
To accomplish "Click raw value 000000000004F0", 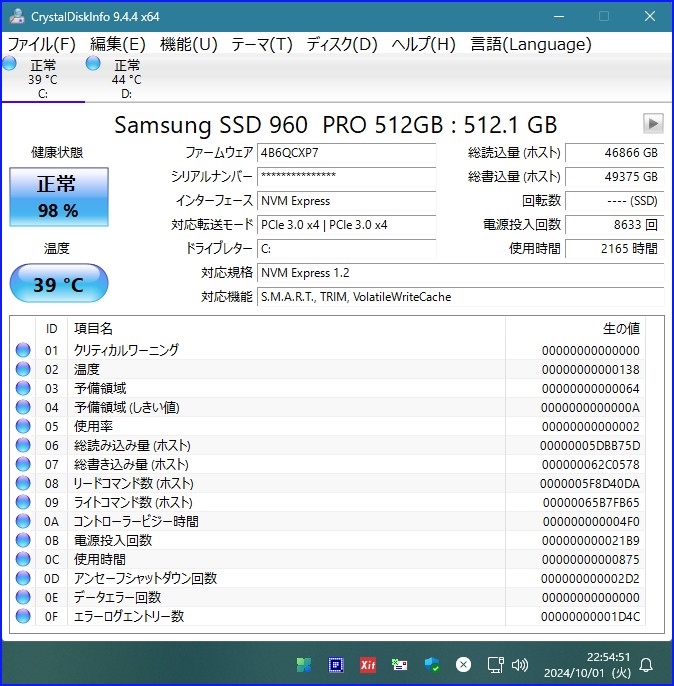I will [x=591, y=522].
